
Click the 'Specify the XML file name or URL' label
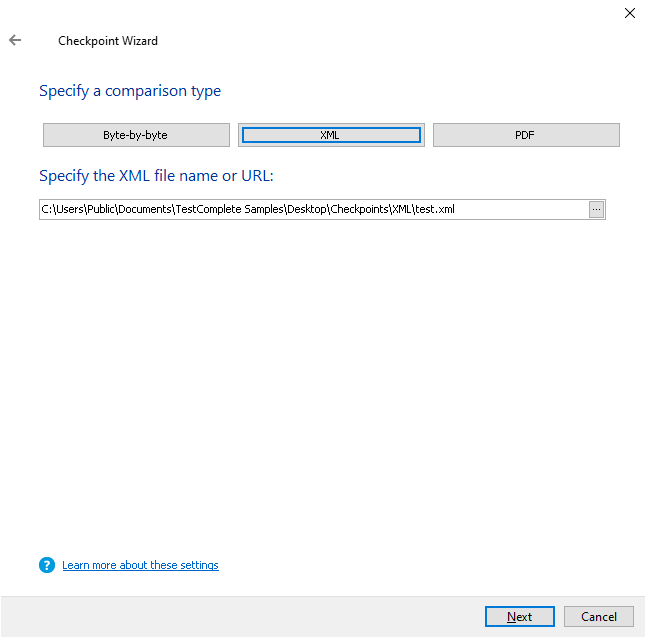pos(156,176)
